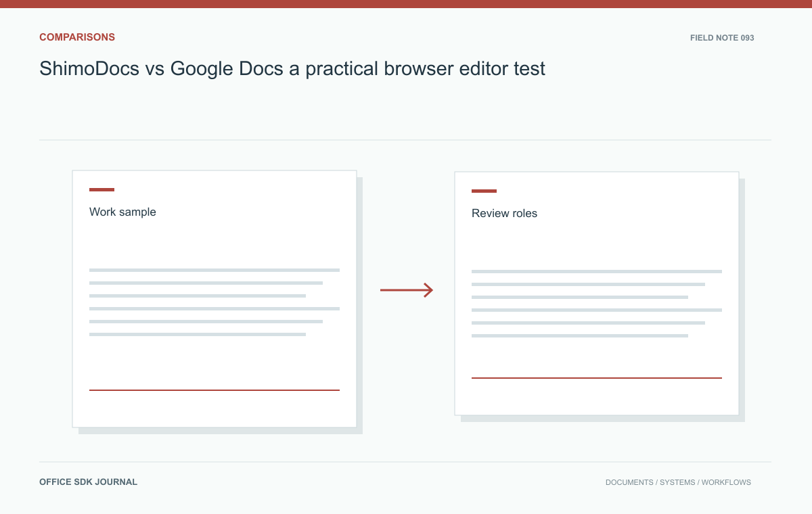Click the FIELD NOTE 093 label

722,38
